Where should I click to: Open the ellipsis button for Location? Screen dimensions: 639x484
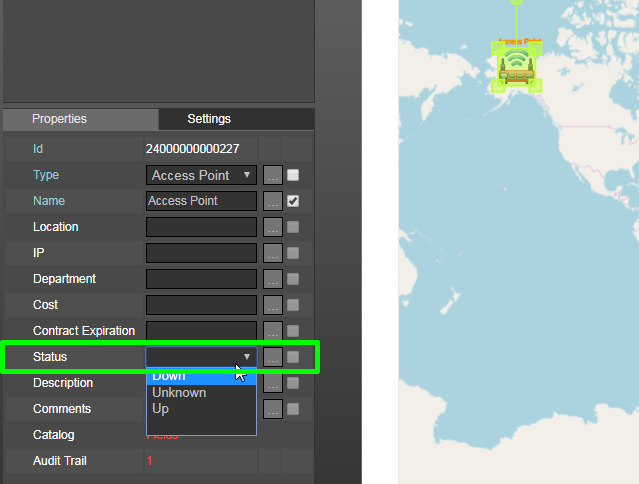tap(272, 227)
